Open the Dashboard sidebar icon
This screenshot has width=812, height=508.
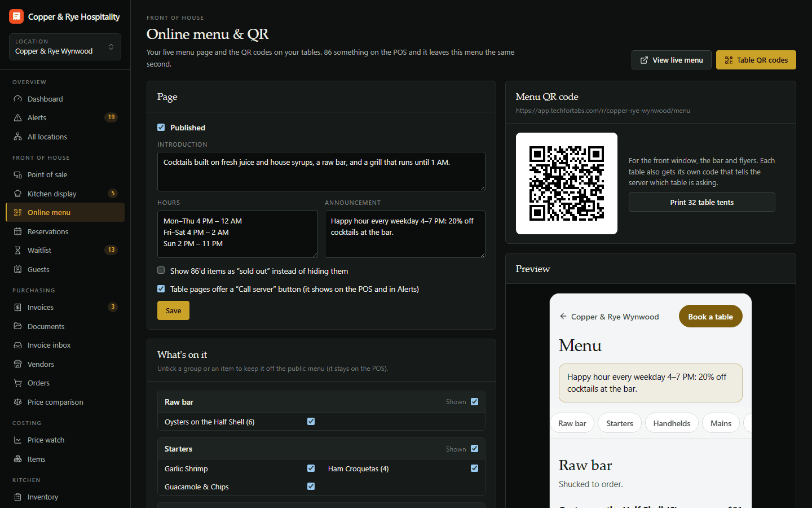17,99
